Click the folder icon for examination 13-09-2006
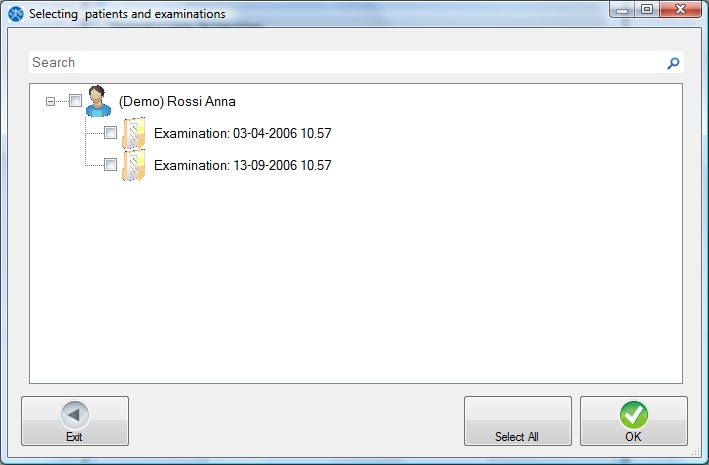Viewport: 709px width, 465px height. click(x=133, y=165)
